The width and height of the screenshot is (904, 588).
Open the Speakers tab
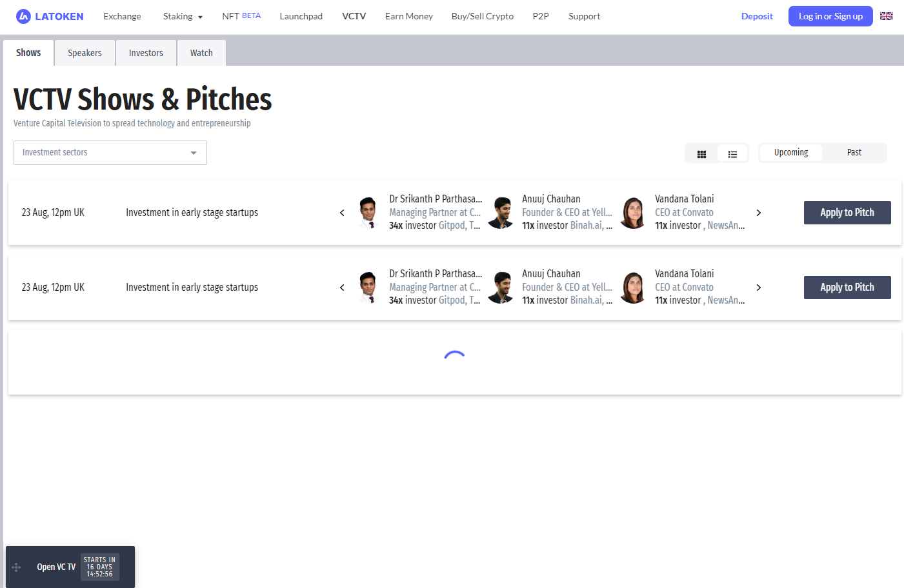pos(85,53)
